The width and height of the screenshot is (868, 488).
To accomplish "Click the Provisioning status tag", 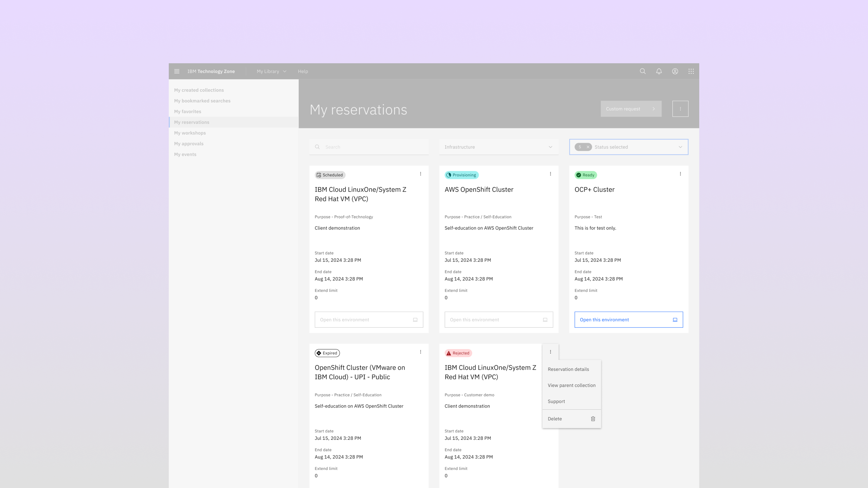I will pyautogui.click(x=462, y=175).
